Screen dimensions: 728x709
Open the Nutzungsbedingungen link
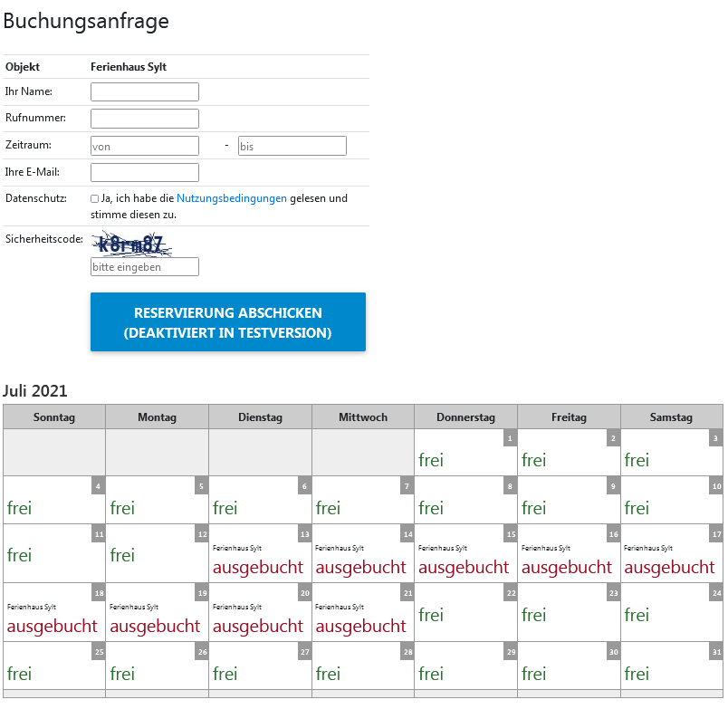(x=231, y=198)
